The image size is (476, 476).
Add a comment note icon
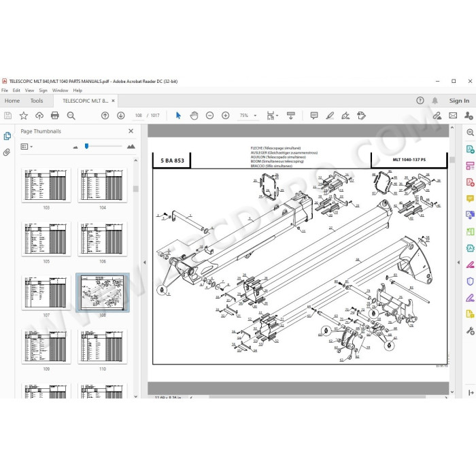[x=314, y=116]
